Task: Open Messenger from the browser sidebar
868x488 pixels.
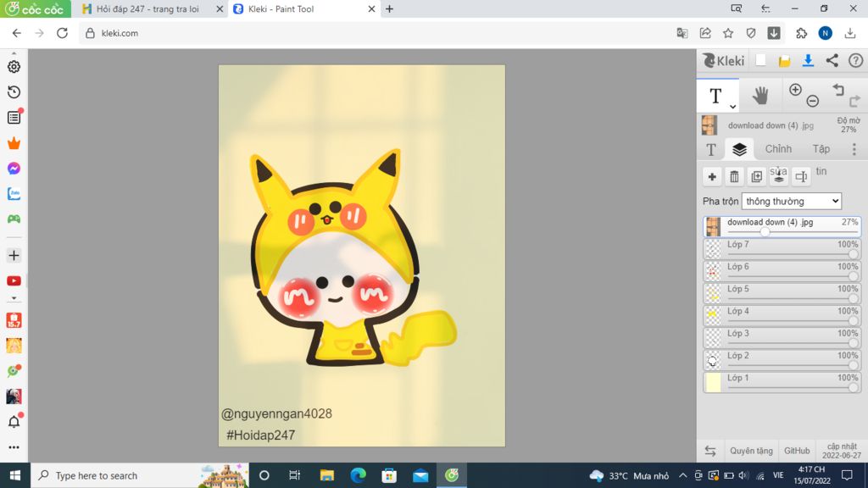Action: pos(14,169)
